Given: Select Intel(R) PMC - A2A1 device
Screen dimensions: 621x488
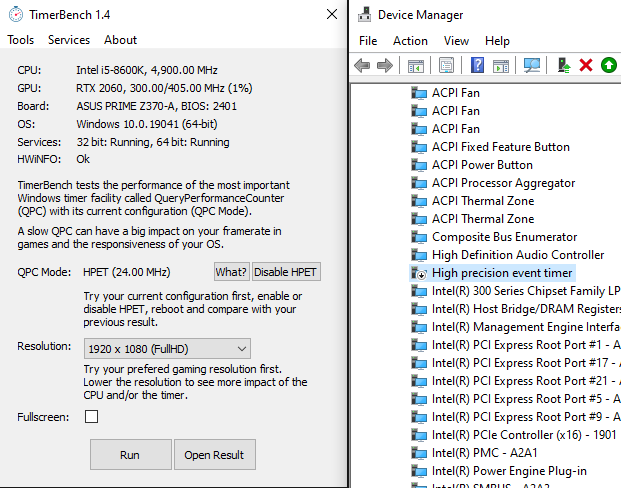Looking at the screenshot, I should pos(485,453).
